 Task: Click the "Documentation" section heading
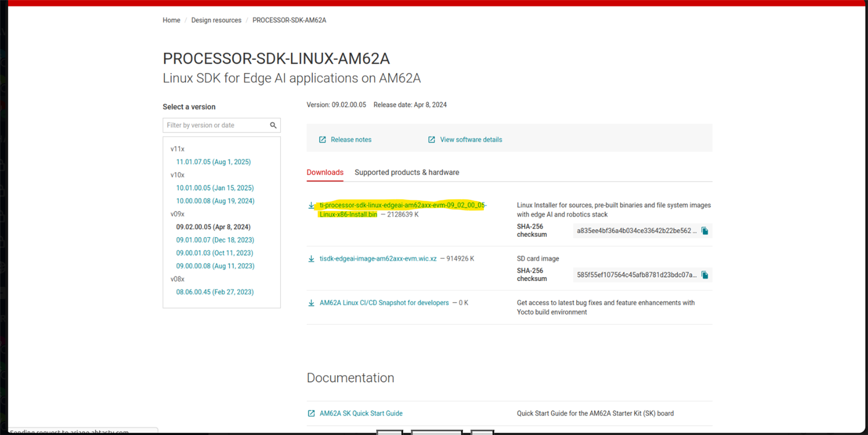coord(350,378)
